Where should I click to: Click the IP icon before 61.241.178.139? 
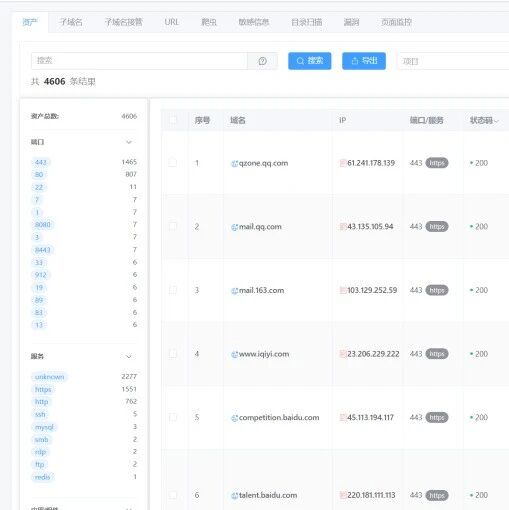(343, 163)
